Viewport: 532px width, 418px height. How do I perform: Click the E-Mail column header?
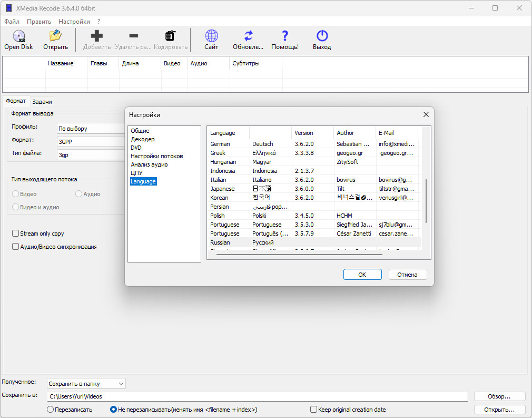tap(397, 133)
